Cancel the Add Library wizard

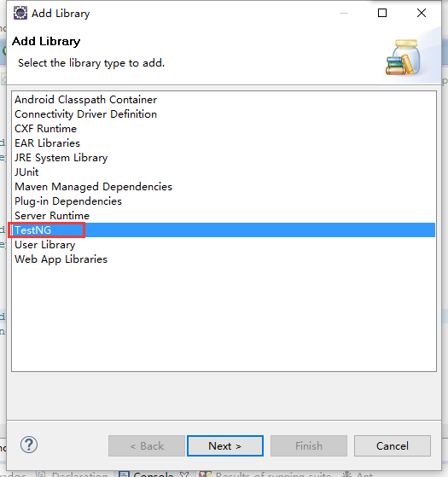click(393, 446)
